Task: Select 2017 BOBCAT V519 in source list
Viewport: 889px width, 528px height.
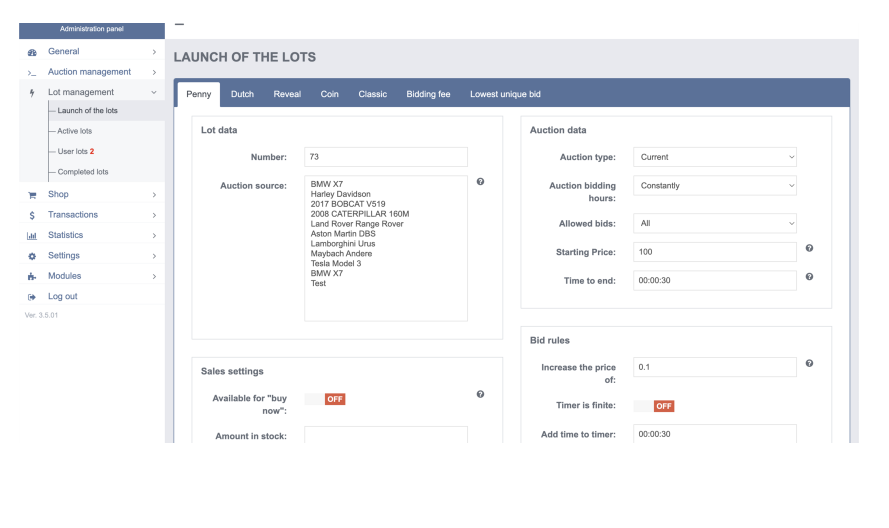Action: point(348,204)
